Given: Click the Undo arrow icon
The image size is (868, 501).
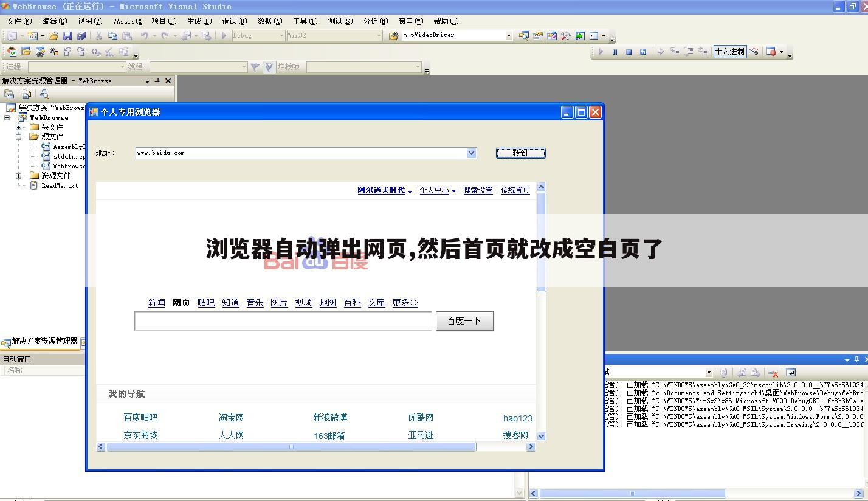Looking at the screenshot, I should [144, 36].
